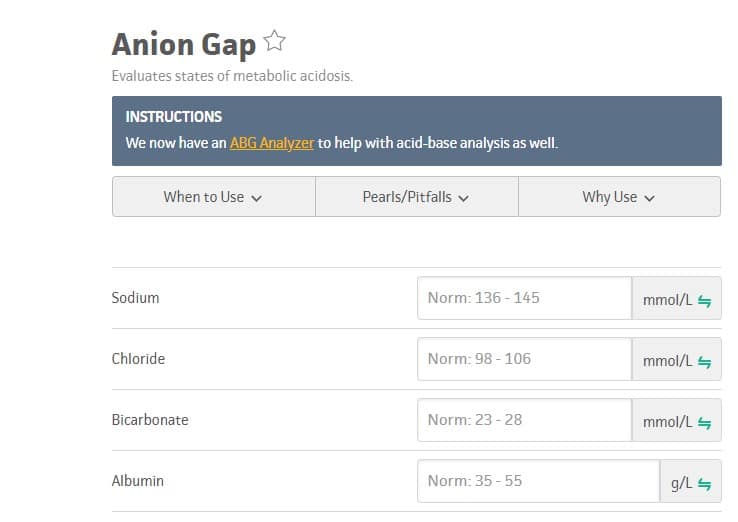Focus the Bicarbonate value input field
The image size is (738, 522).
pos(524,420)
